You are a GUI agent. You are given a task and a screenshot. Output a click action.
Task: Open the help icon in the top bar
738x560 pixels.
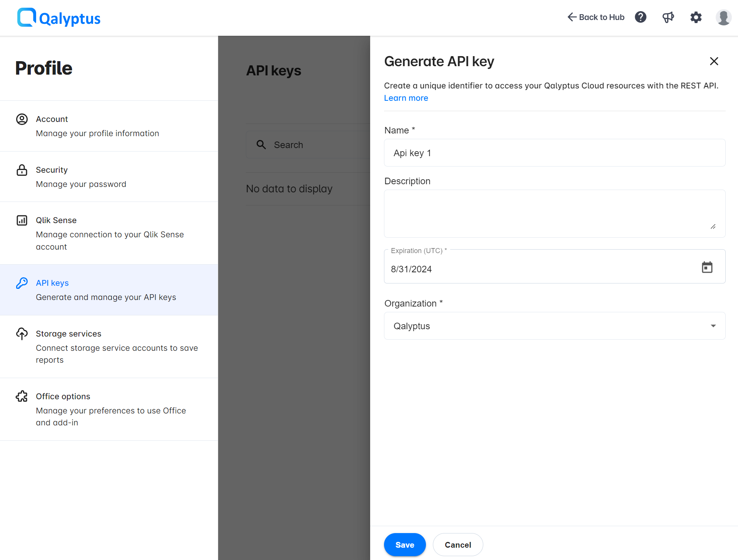[640, 17]
